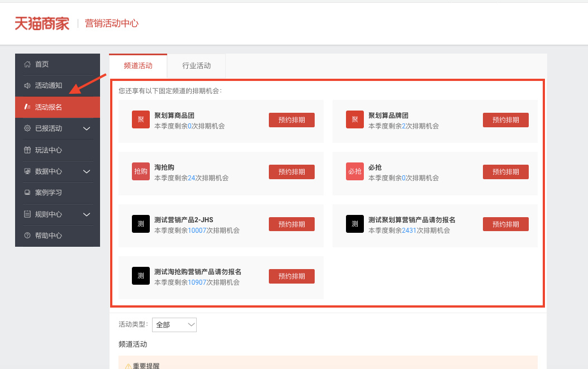Screen dimensions: 588x369
Task: Click 预约排期 for 测试淘抢购营销产品请勿报名
Action: tap(292, 276)
